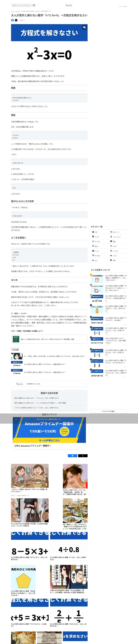
Task: Open the TRILL News logo at top
Action: point(69,5)
